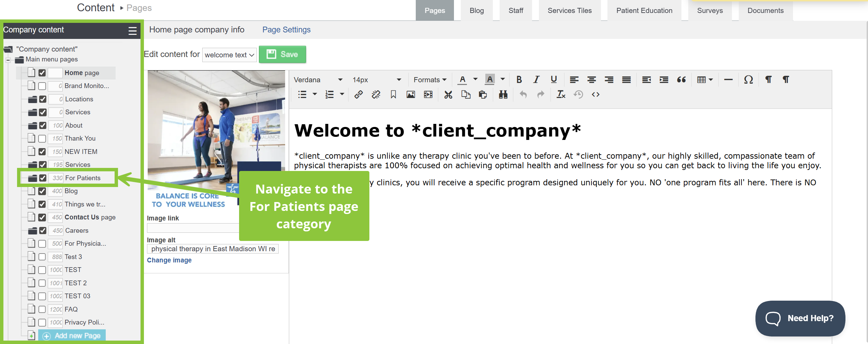Open find and replace (binoculars)
868x344 pixels.
click(503, 95)
